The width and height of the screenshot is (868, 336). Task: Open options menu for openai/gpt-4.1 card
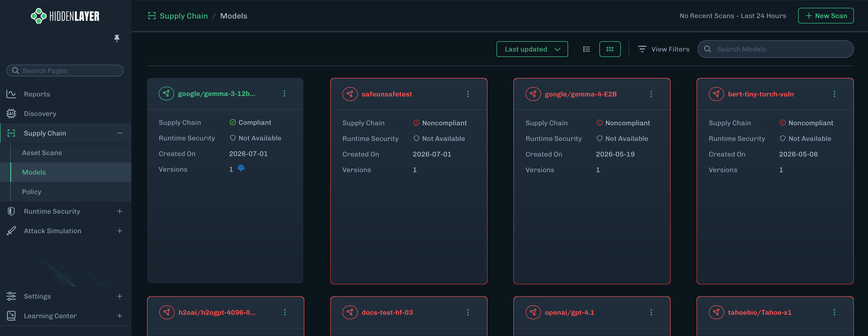coord(651,312)
